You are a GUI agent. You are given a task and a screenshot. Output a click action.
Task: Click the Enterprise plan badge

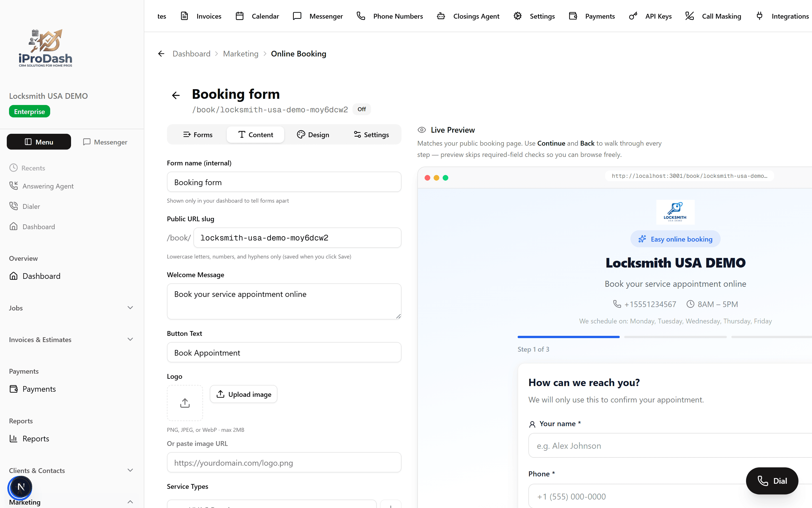click(x=30, y=111)
